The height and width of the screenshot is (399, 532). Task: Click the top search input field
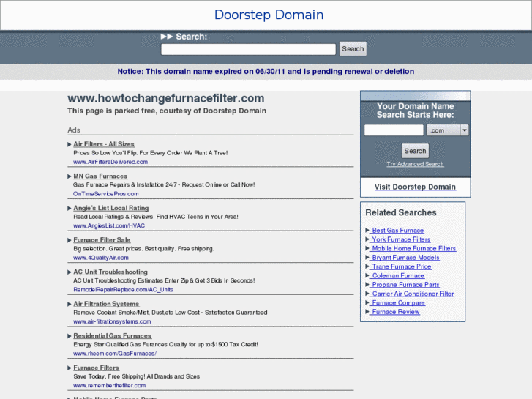pos(248,49)
